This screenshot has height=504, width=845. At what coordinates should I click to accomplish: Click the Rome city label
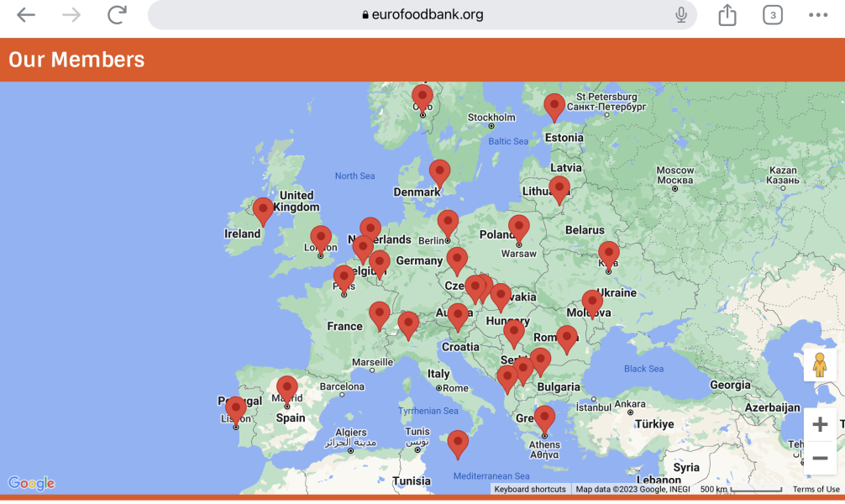click(455, 388)
